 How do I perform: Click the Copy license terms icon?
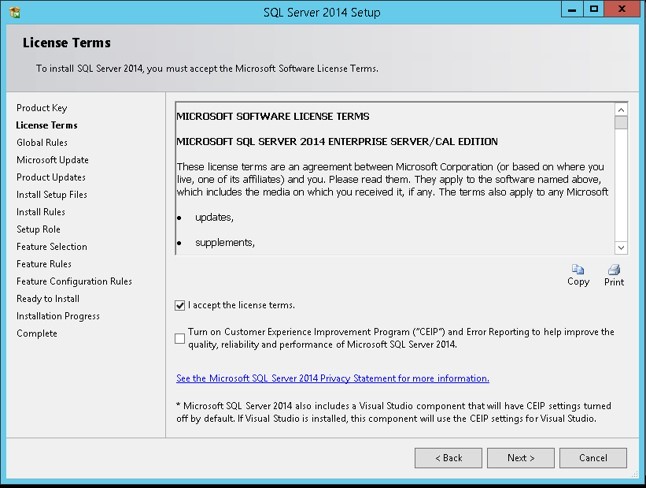577,270
